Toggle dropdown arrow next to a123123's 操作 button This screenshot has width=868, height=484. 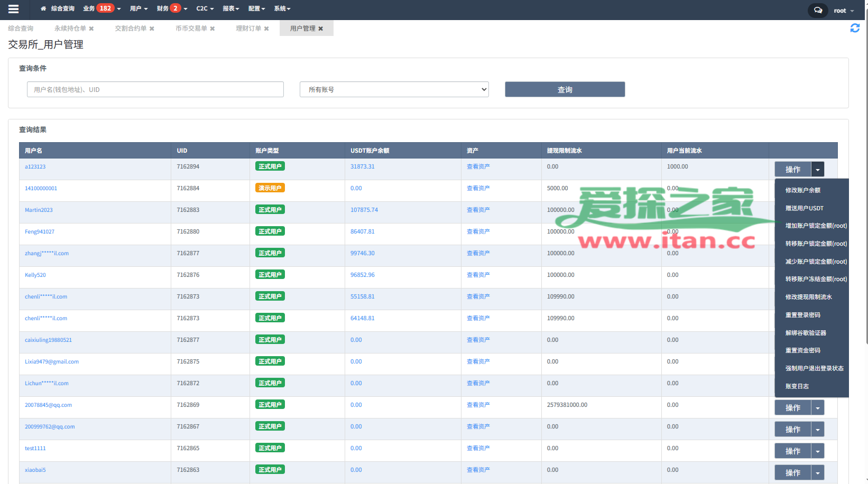click(818, 170)
